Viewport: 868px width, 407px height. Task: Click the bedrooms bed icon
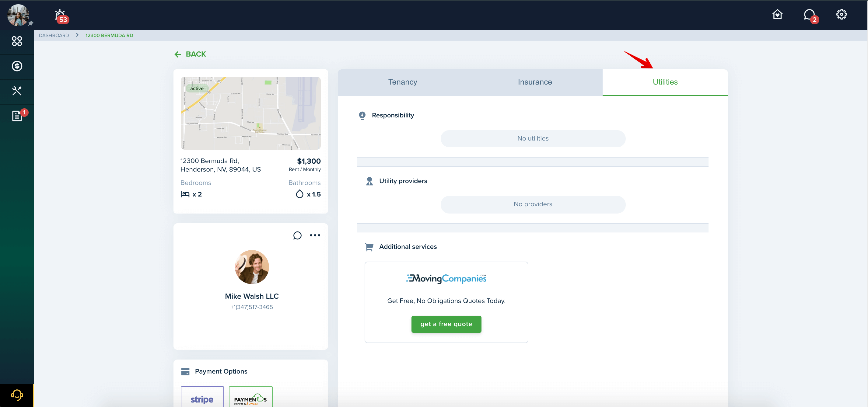[185, 194]
